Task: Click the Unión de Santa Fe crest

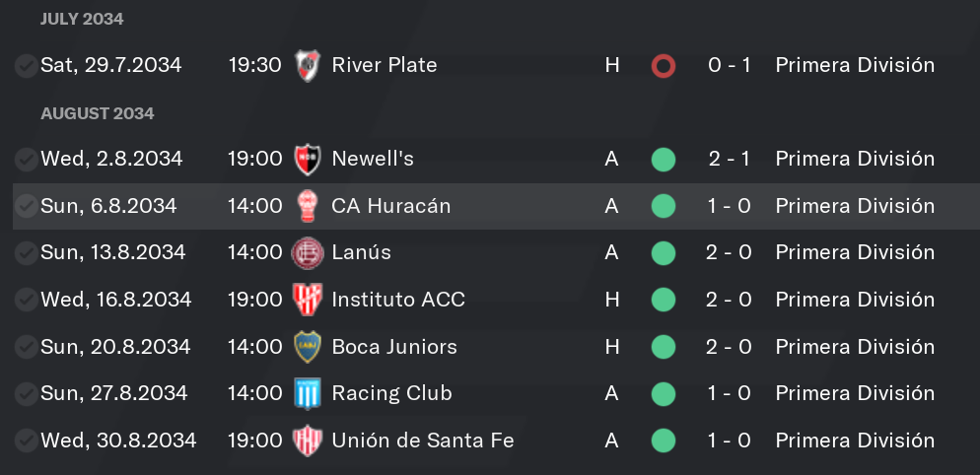Action: [307, 441]
